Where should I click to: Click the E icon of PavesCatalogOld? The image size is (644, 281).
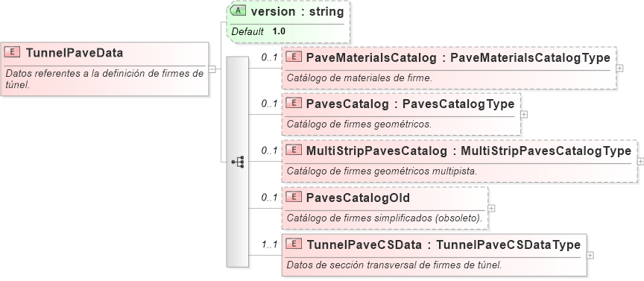[x=294, y=198]
